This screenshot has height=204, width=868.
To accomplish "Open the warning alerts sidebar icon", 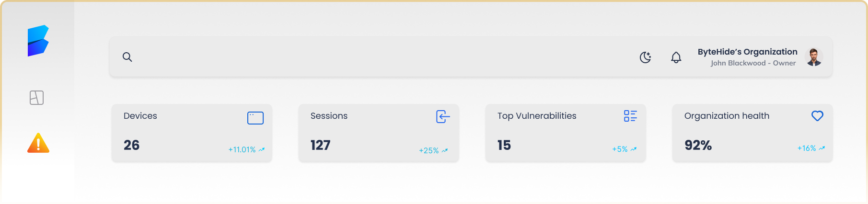I will pos(38,143).
